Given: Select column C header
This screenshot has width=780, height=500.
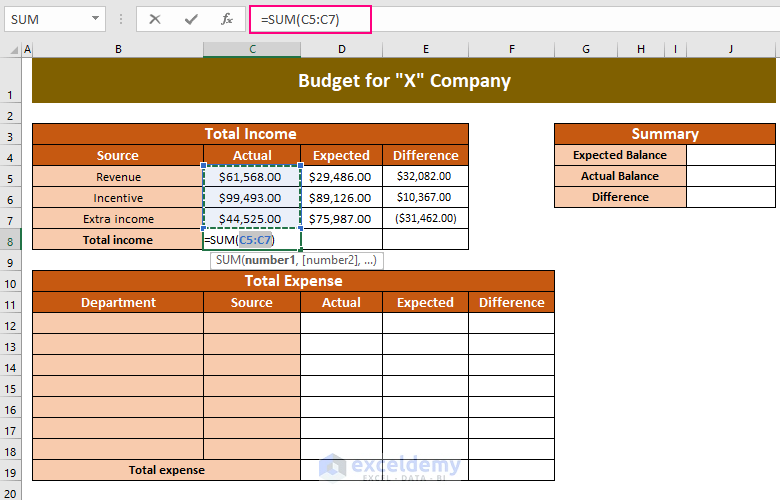Looking at the screenshot, I should click(x=252, y=49).
